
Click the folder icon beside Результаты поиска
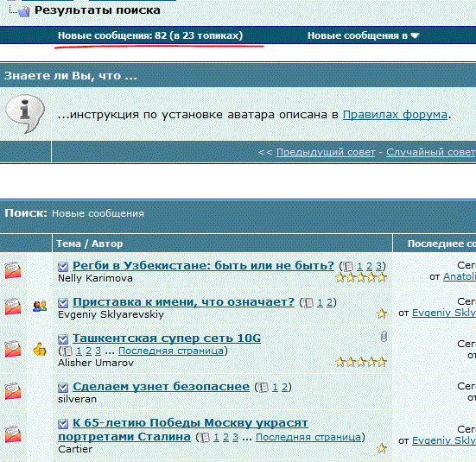(23, 11)
